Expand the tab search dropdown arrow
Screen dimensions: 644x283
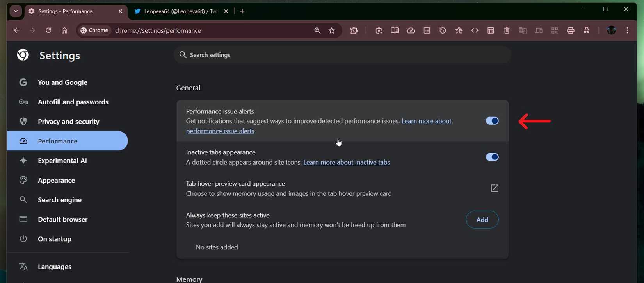pyautogui.click(x=16, y=11)
